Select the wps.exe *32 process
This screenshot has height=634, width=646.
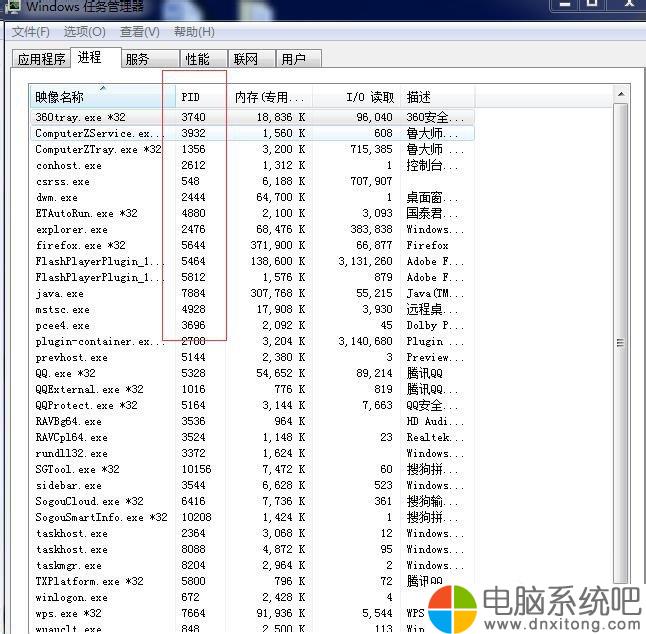click(x=252, y=613)
